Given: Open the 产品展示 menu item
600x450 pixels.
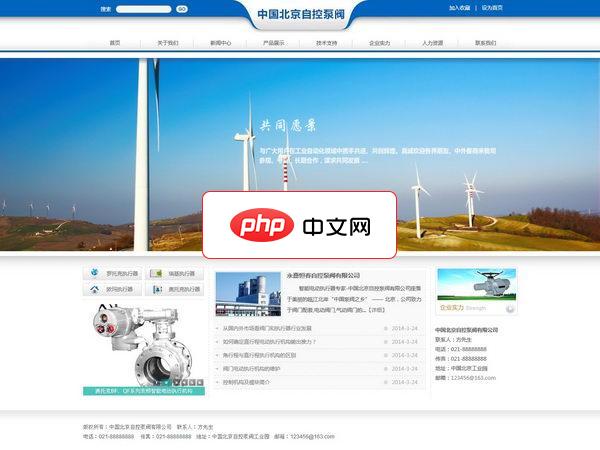Looking at the screenshot, I should click(x=273, y=43).
